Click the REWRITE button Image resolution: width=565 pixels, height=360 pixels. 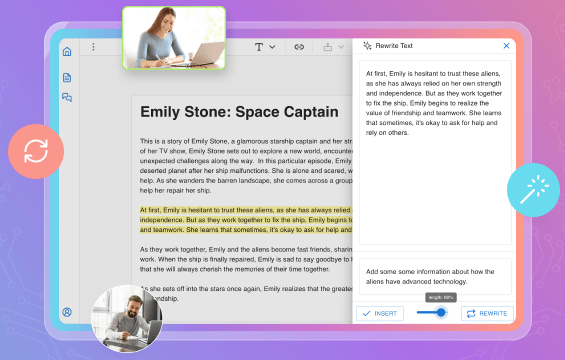(x=487, y=314)
